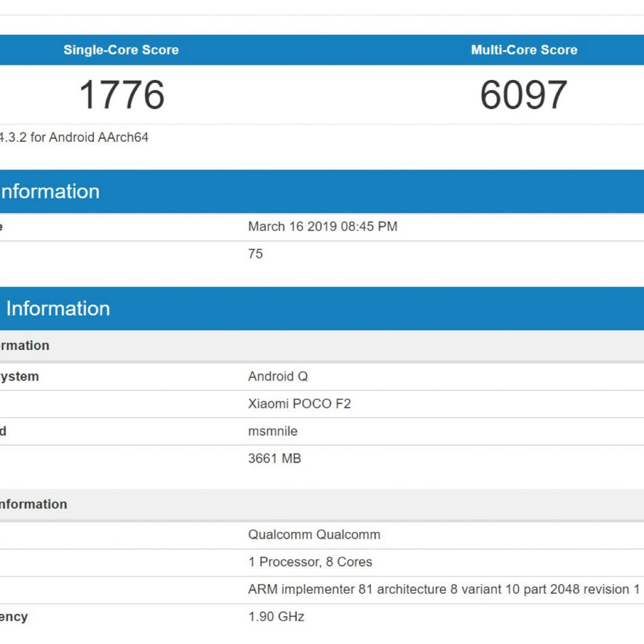Click the Android AArch64 version text
This screenshot has height=644, width=644.
coord(74,138)
